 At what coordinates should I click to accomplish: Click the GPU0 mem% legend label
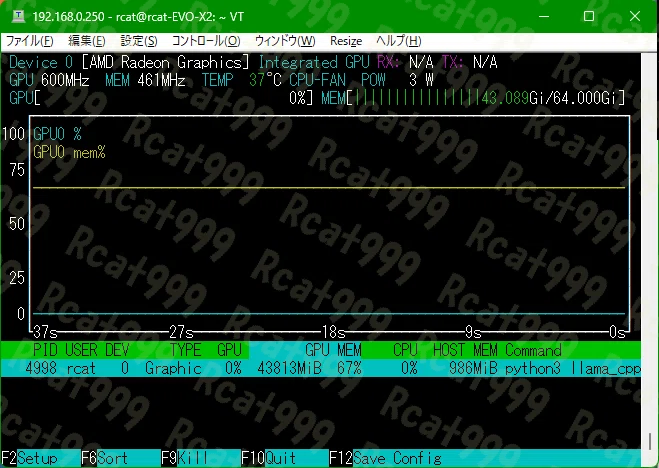pyautogui.click(x=69, y=152)
